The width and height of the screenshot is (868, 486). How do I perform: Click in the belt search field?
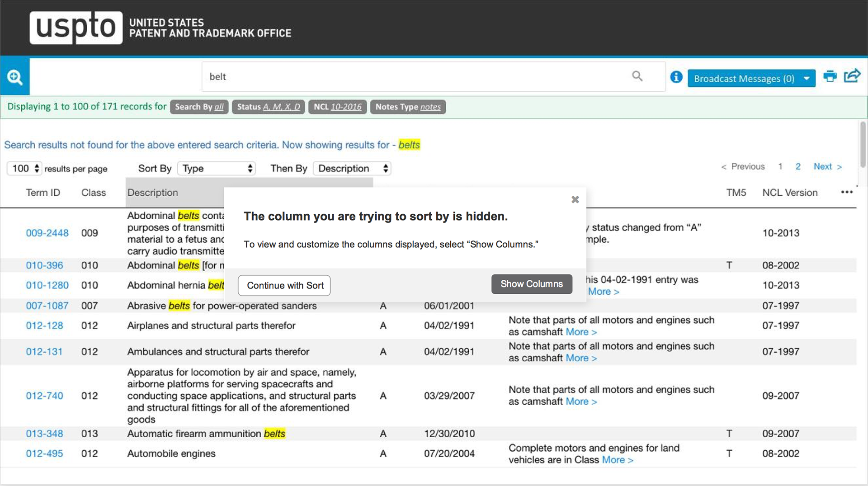tap(416, 77)
